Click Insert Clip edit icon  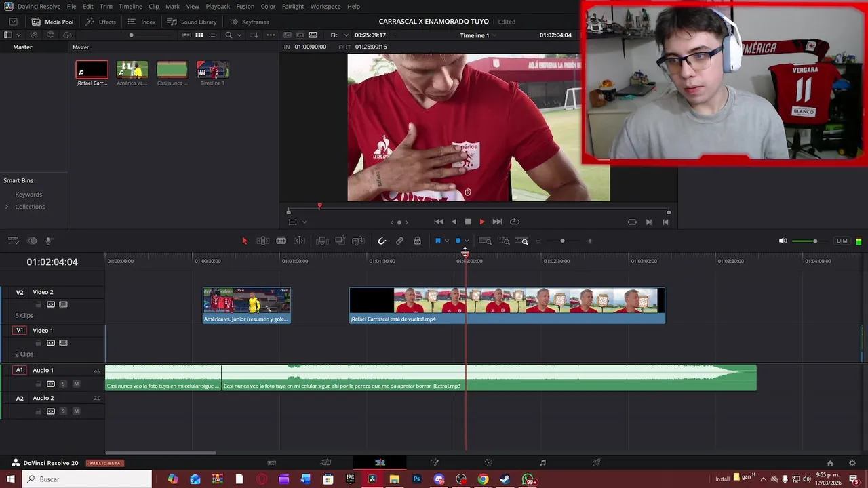pos(322,241)
